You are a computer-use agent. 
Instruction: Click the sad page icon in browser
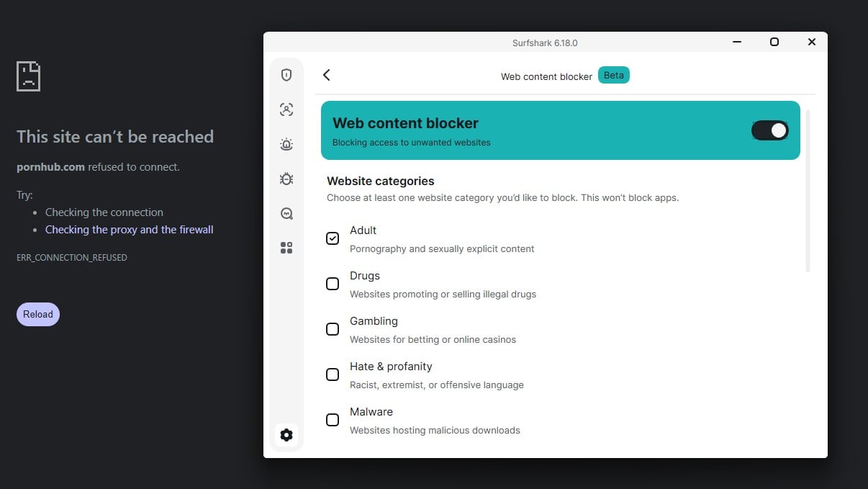28,76
